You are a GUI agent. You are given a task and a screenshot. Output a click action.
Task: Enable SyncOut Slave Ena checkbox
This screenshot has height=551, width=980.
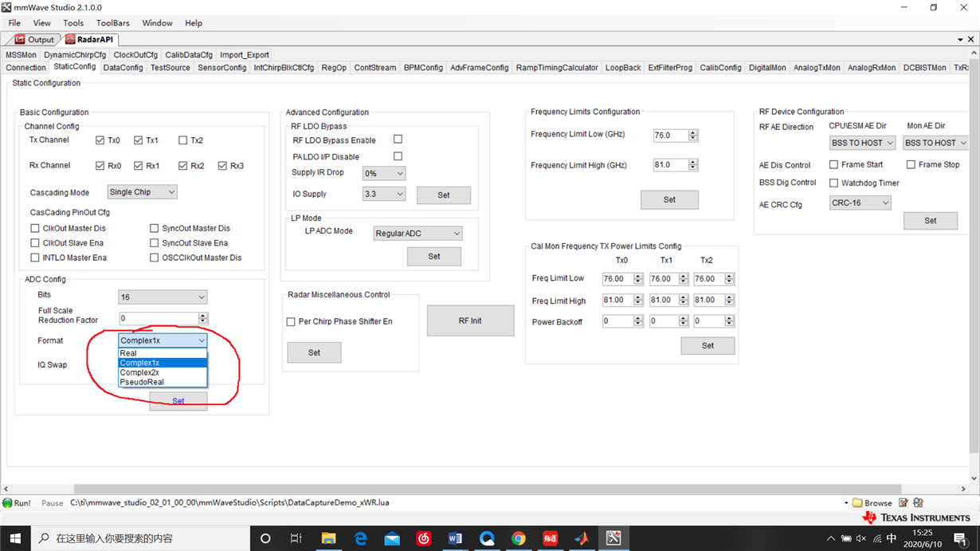[x=154, y=243]
